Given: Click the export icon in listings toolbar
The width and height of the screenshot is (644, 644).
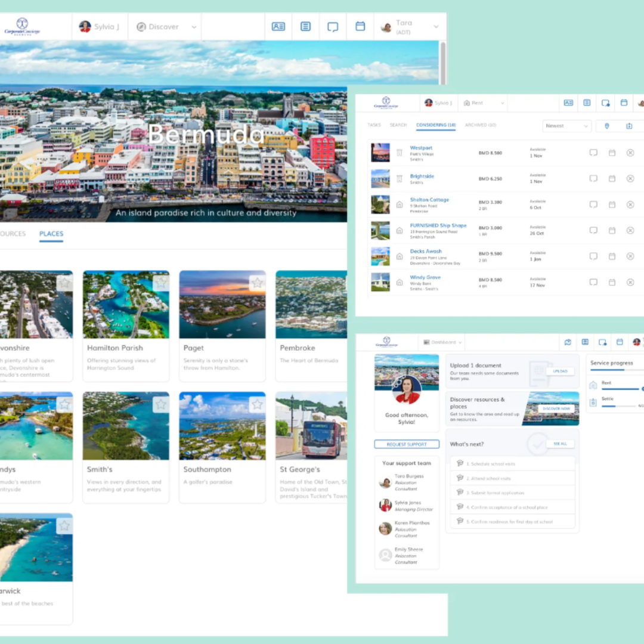Looking at the screenshot, I should [x=629, y=126].
